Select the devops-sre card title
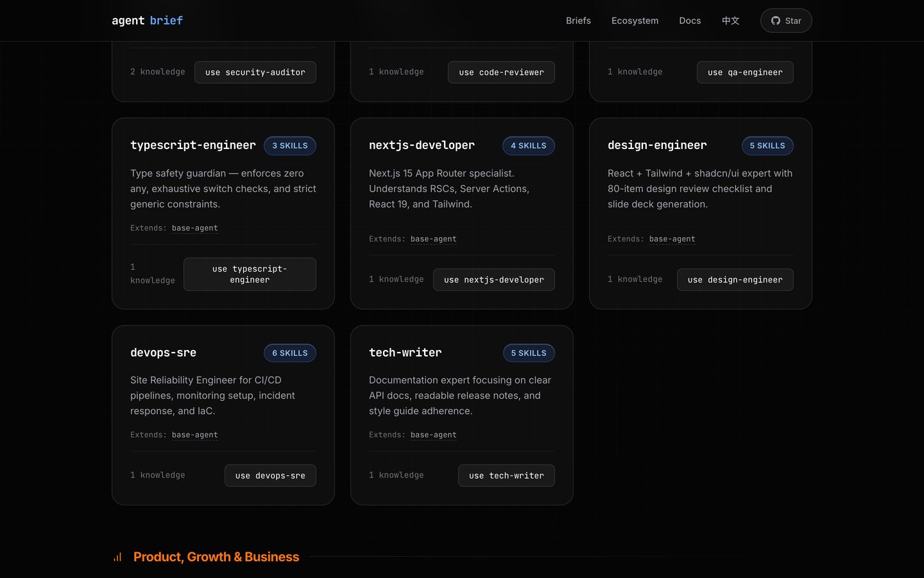This screenshot has height=578, width=924. click(x=164, y=353)
